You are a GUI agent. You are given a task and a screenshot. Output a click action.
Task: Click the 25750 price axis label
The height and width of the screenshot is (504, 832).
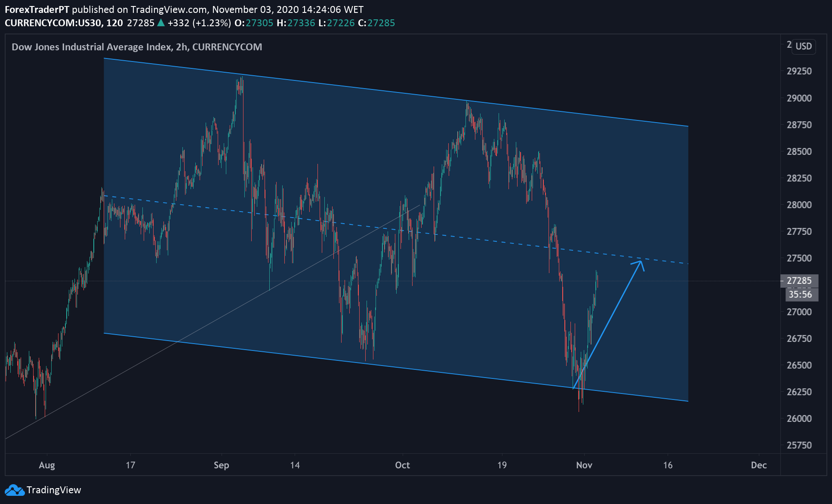pyautogui.click(x=799, y=445)
